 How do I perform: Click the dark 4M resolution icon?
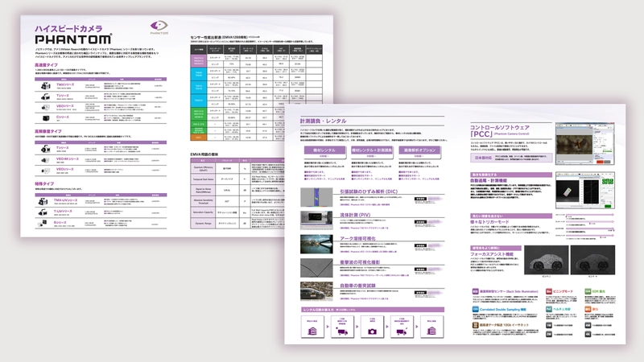coord(588,325)
